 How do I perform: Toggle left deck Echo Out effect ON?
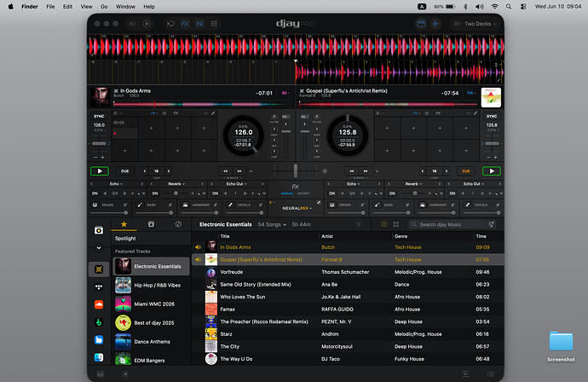pyautogui.click(x=215, y=194)
